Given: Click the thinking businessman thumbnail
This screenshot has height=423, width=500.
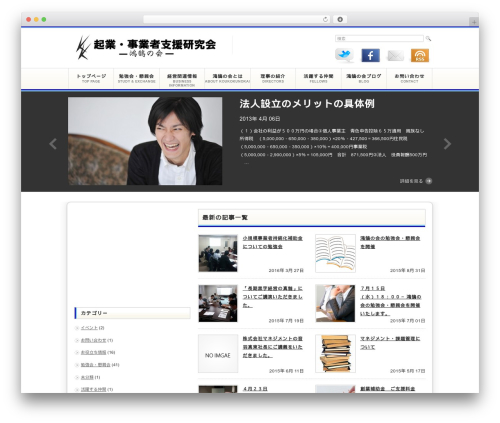Looking at the screenshot, I should [335, 303].
